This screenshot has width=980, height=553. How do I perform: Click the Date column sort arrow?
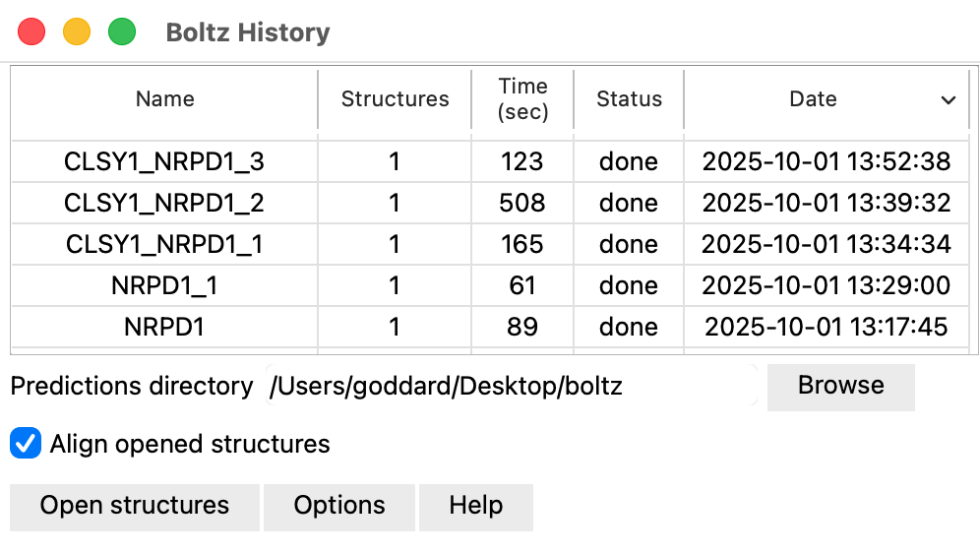tap(949, 100)
